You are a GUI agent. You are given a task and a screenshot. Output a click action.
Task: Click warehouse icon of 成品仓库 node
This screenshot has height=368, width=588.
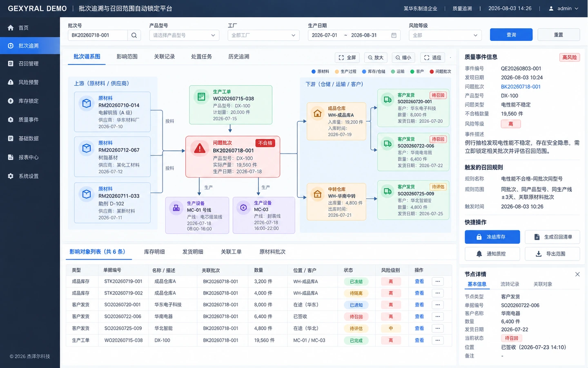tap(317, 114)
